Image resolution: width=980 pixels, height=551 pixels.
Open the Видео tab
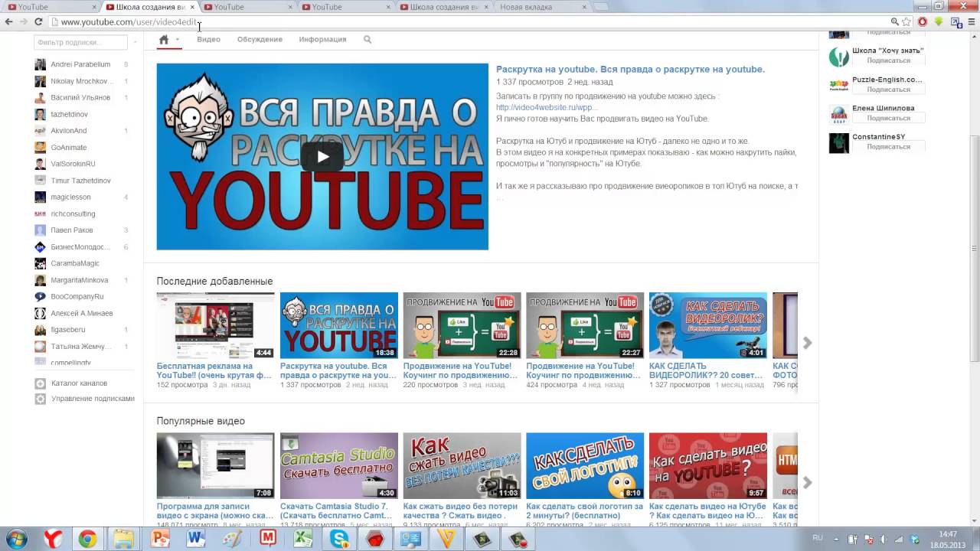[208, 40]
